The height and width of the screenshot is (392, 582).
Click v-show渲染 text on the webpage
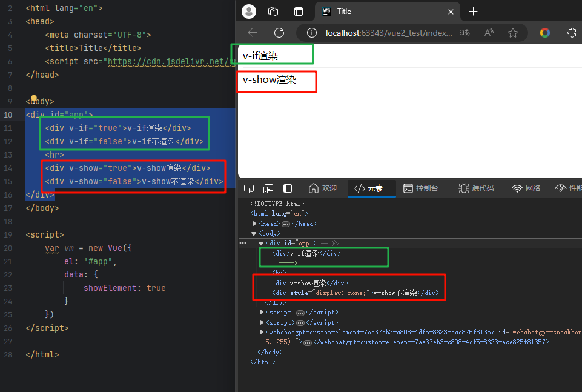coord(269,80)
